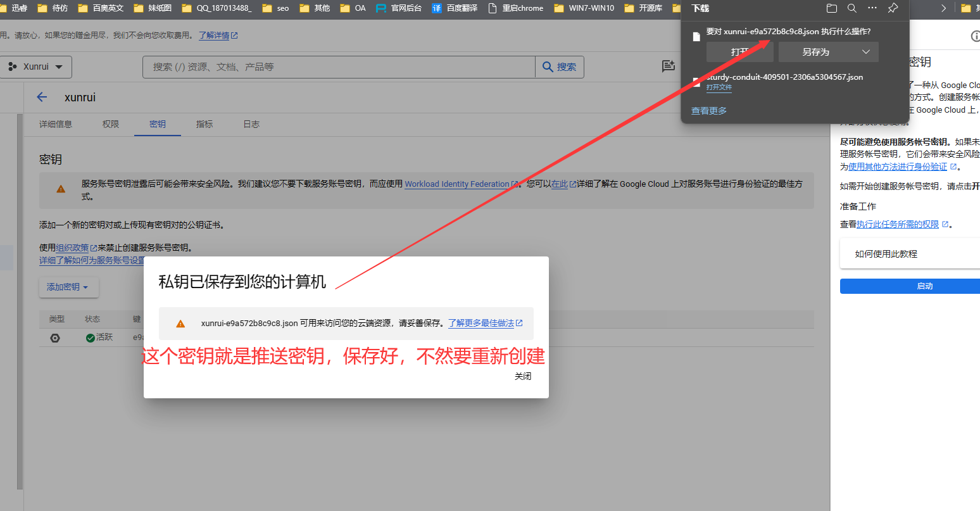Open the 了解详情 link at top
980x511 pixels.
[218, 35]
